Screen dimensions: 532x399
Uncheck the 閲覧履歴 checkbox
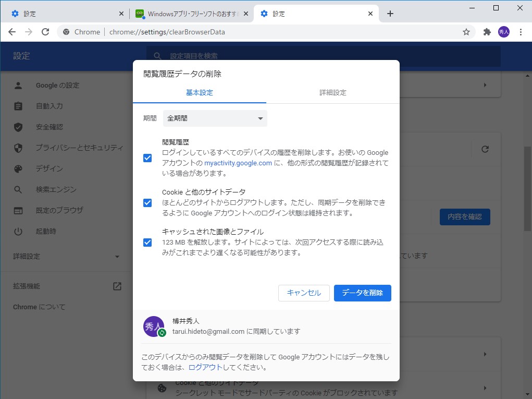[x=147, y=158]
